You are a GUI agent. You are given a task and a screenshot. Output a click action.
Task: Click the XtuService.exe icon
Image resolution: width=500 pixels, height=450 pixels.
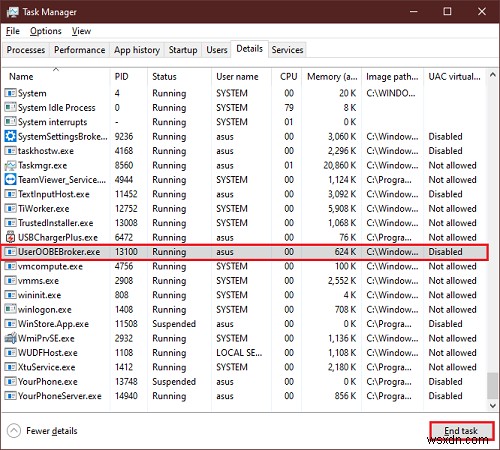10,367
